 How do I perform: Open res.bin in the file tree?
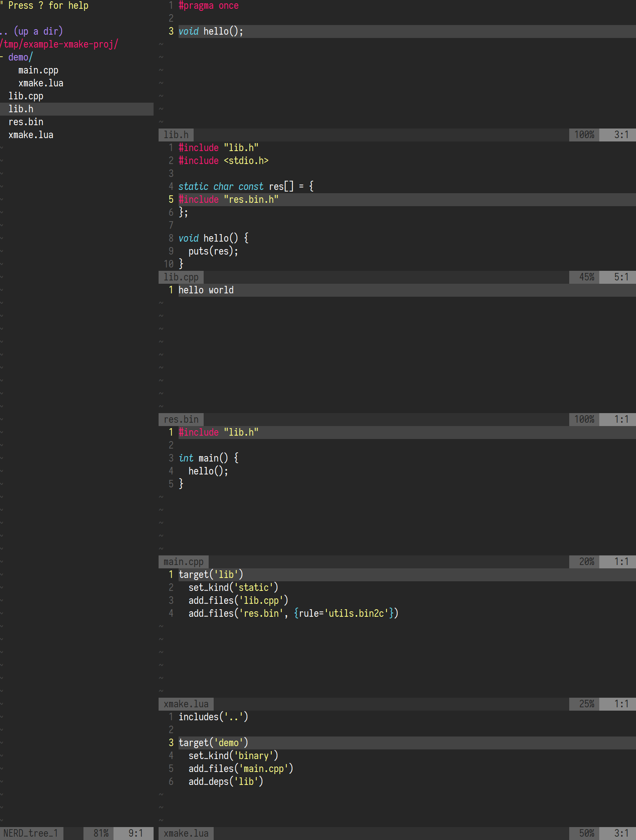pyautogui.click(x=26, y=122)
